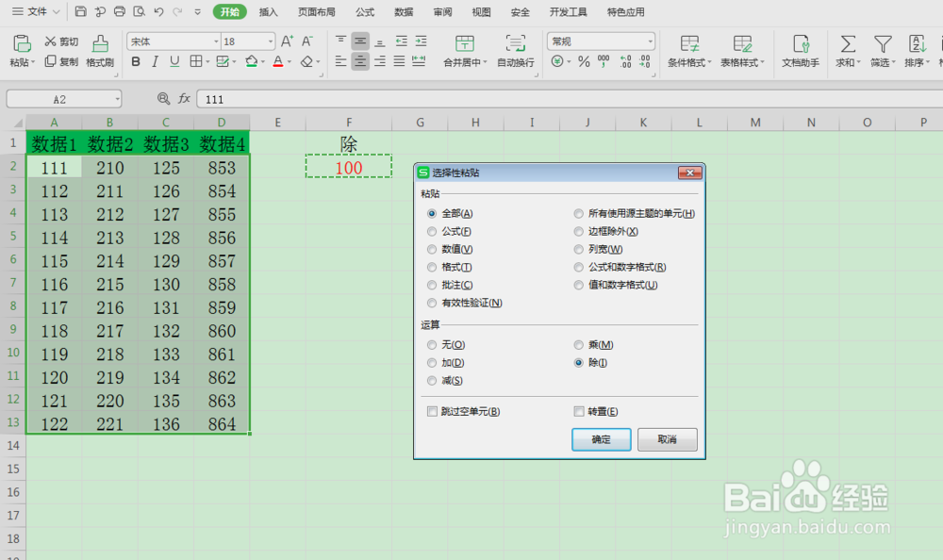Select the 格式(T) paste radio button
The height and width of the screenshot is (560, 943).
432,267
